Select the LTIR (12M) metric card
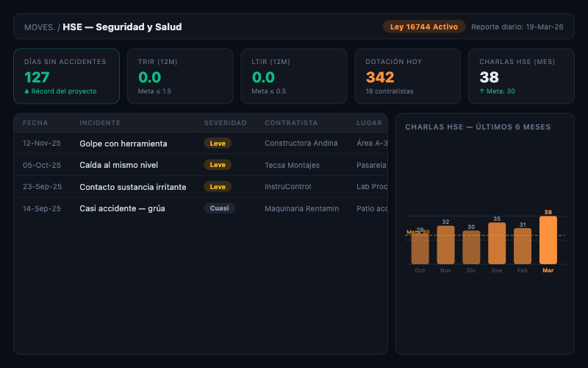This screenshot has width=588, height=368. click(x=294, y=77)
